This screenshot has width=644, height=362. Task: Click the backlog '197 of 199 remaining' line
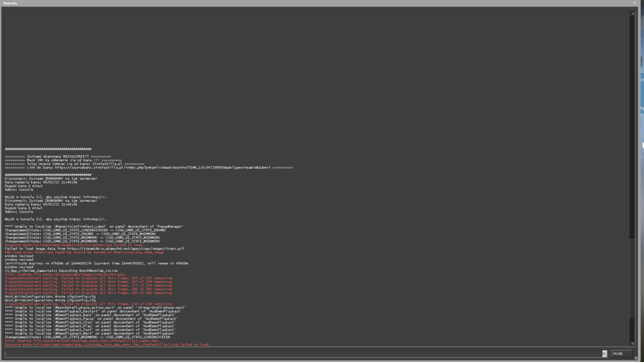[x=88, y=282]
